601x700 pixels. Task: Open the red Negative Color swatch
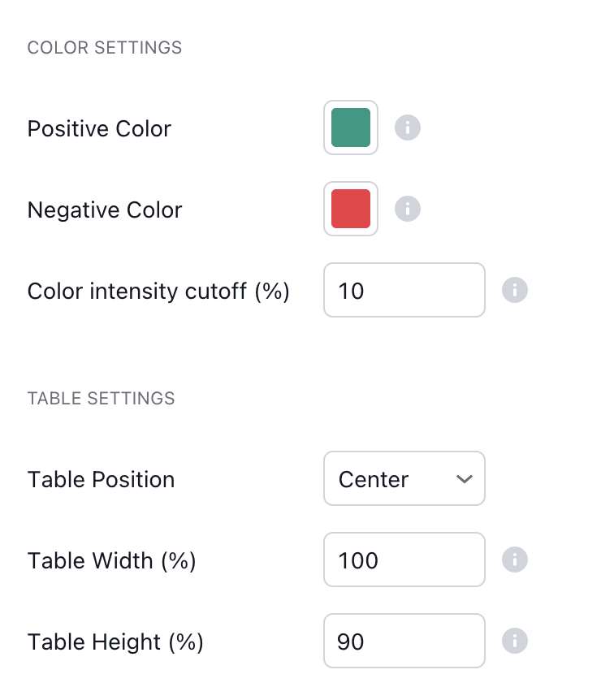tap(351, 209)
